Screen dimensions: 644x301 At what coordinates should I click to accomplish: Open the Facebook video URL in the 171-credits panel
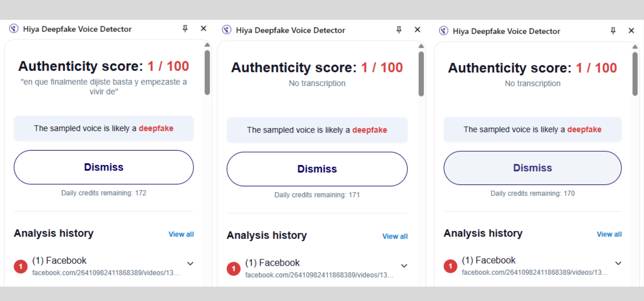coord(319,275)
